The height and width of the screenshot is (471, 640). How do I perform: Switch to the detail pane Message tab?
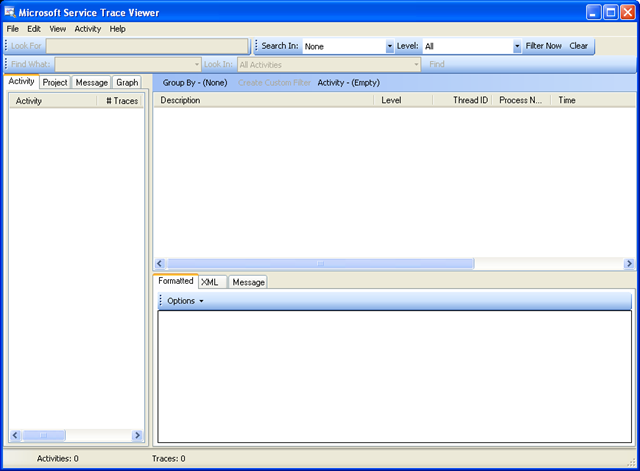(x=248, y=282)
